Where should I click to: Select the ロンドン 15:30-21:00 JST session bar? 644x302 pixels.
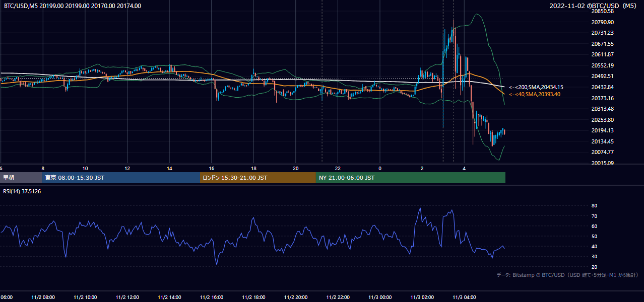pyautogui.click(x=258, y=178)
